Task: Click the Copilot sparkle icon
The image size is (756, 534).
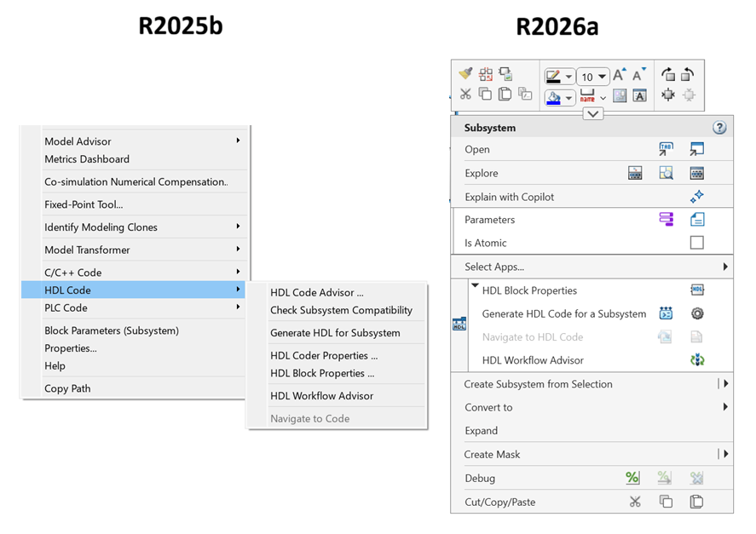Action: point(696,196)
